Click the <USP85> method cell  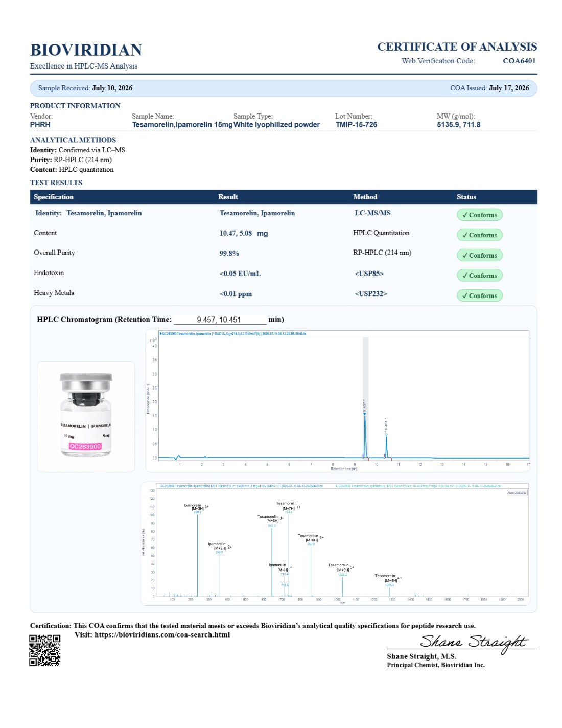[369, 274]
